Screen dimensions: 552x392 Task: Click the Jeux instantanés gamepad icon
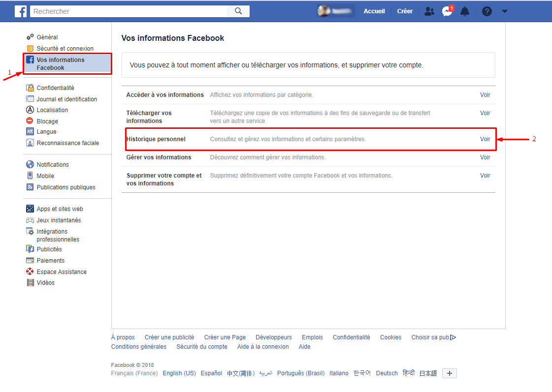30,220
